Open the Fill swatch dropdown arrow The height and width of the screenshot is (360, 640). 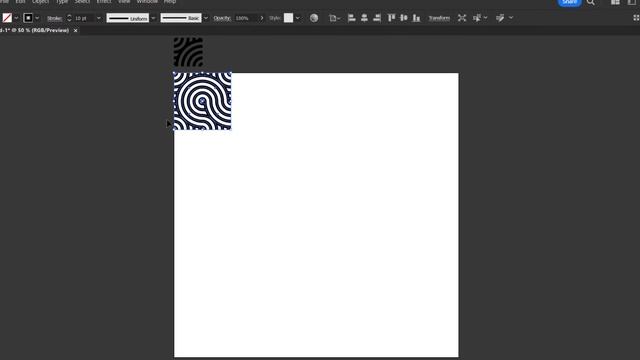[16, 18]
